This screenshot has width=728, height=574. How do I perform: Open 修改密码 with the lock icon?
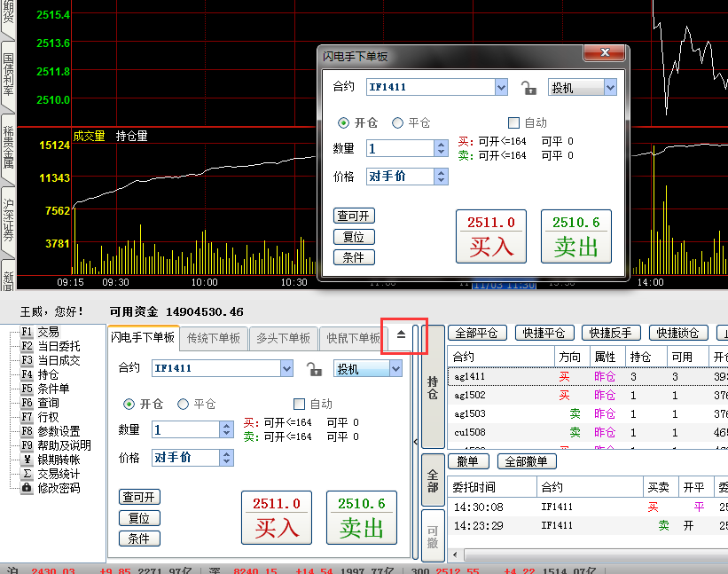click(27, 488)
